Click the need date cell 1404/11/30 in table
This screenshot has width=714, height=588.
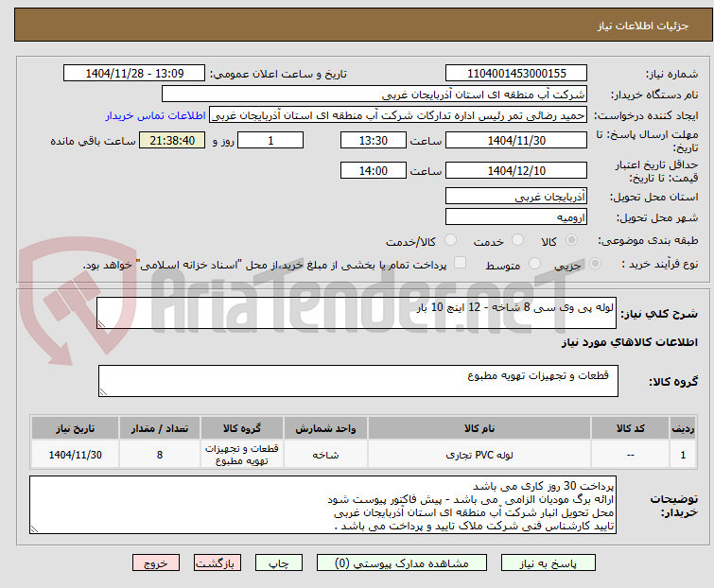75,455
